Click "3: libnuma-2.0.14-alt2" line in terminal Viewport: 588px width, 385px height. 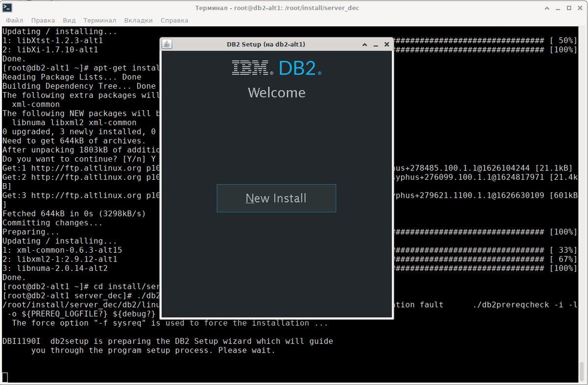coord(55,268)
